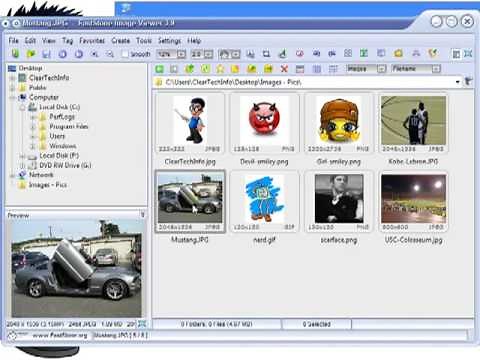Open the Draw Board tool icon

(x=283, y=54)
